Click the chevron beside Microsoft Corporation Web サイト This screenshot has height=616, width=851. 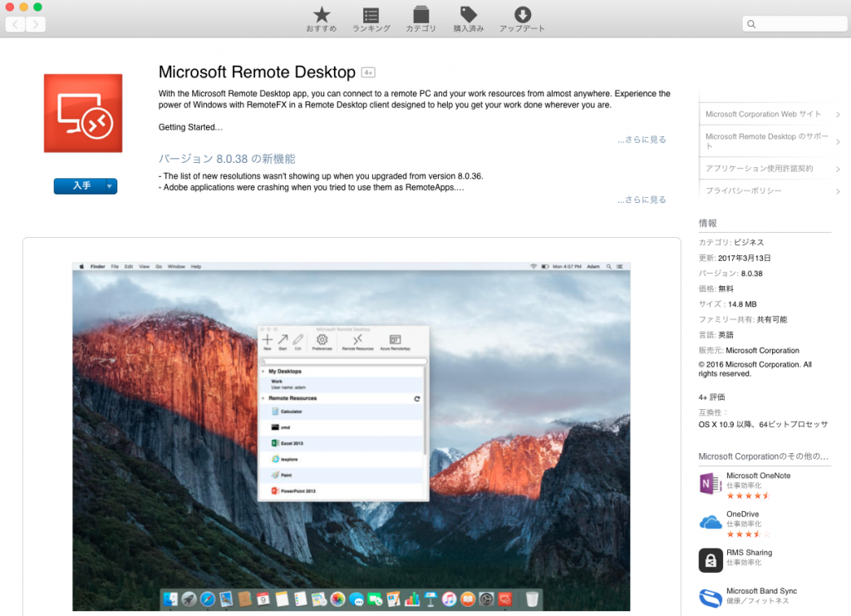click(x=838, y=115)
